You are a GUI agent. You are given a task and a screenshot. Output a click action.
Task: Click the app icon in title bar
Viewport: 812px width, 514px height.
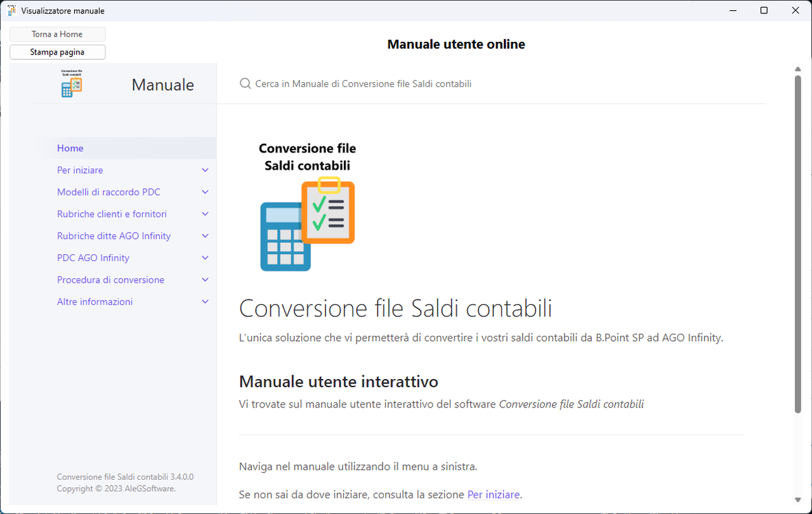pyautogui.click(x=11, y=11)
